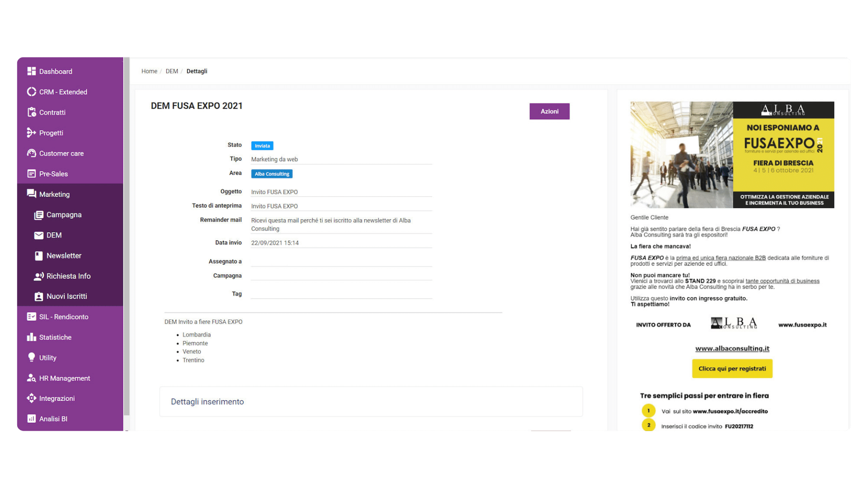Open the Newsletter menu label
Screen dimensions: 868x488
tap(64, 256)
